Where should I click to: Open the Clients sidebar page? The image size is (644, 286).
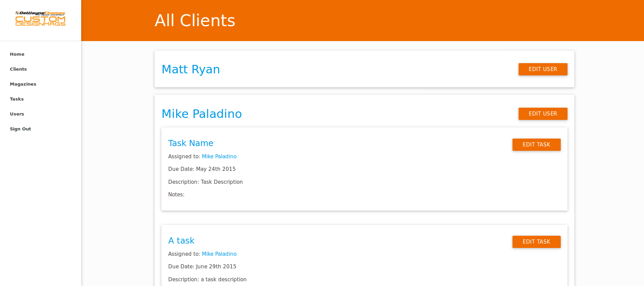pos(18,69)
